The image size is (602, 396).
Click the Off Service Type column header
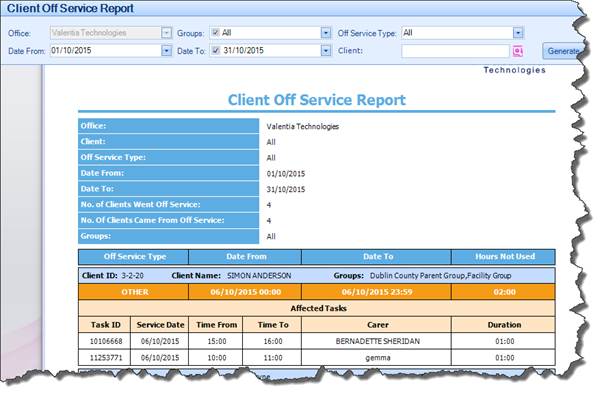[134, 257]
